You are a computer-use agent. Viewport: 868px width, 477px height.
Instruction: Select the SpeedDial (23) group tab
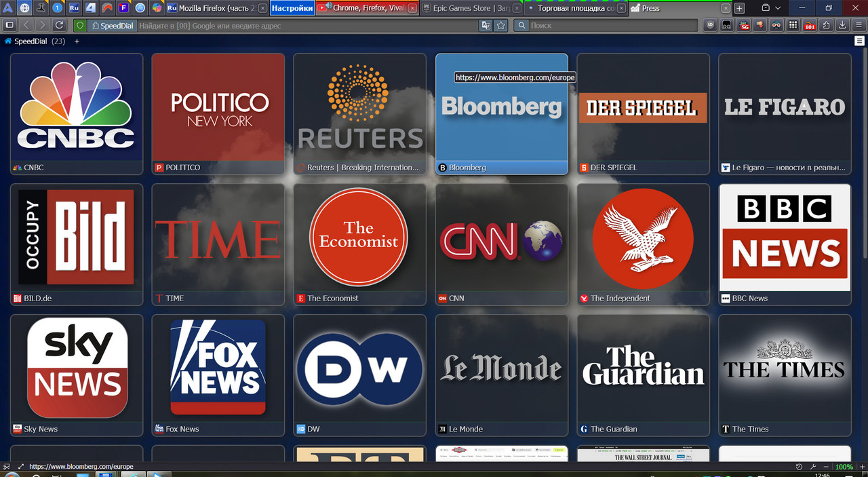pos(35,41)
